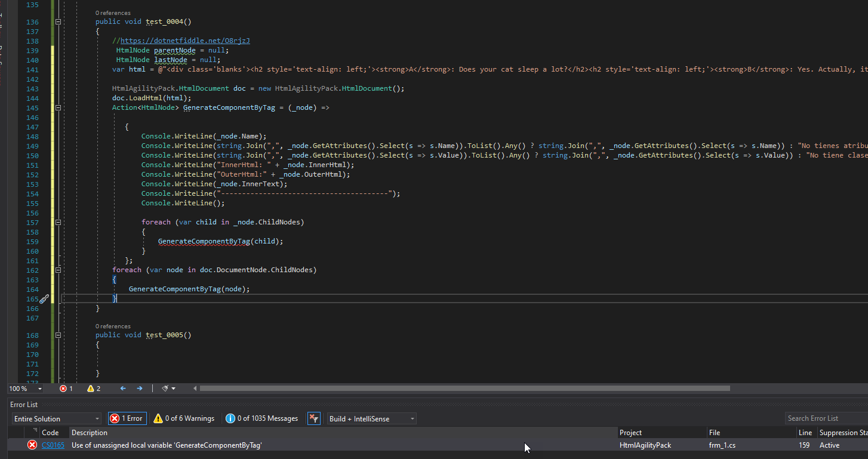Click the red error icon in the CS0165 row

pyautogui.click(x=32, y=445)
